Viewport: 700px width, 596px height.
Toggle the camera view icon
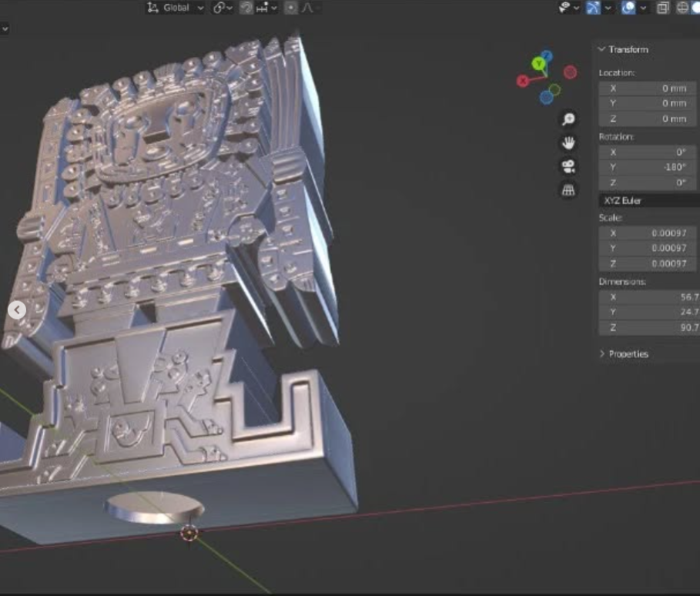coord(568,166)
